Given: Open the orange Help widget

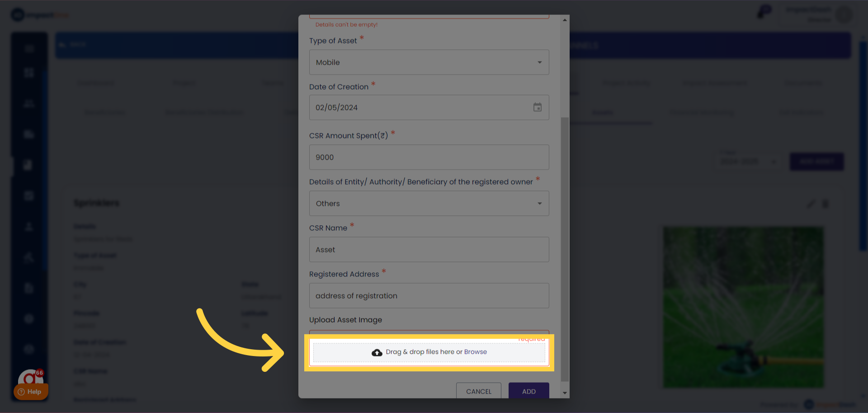Looking at the screenshot, I should [x=31, y=391].
